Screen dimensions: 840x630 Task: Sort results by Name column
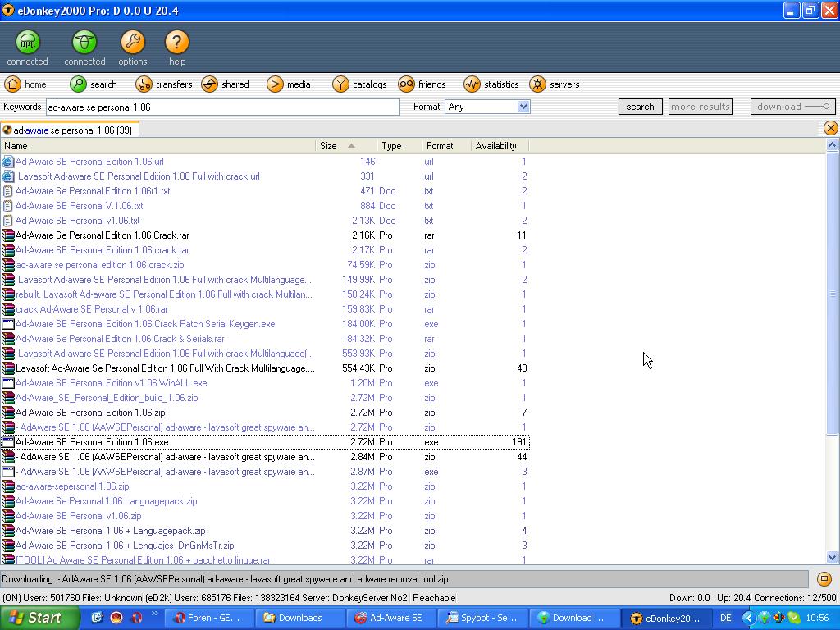click(x=158, y=146)
